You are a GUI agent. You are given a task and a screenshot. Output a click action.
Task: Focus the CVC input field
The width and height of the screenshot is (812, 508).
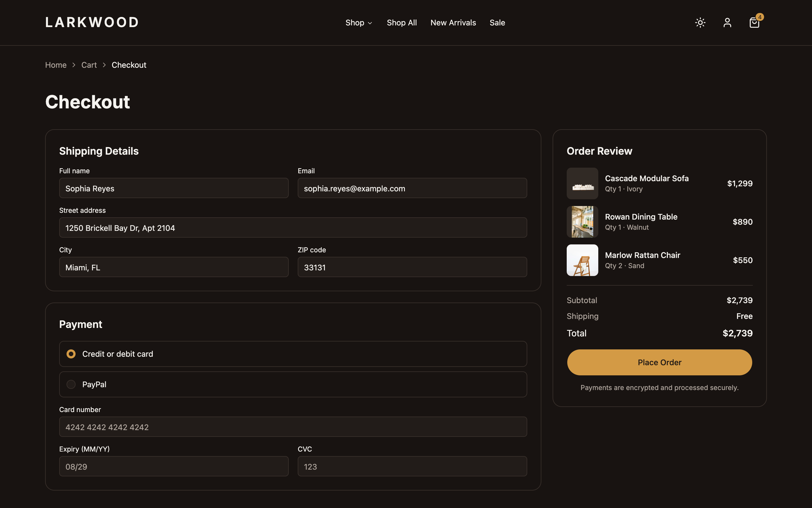(412, 466)
